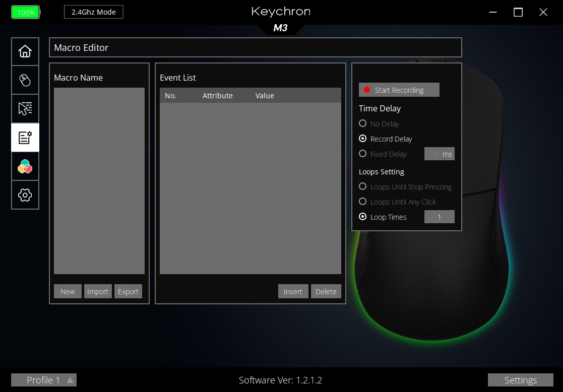The width and height of the screenshot is (563, 392).
Task: Maximize the Keychron window
Action: tap(518, 12)
